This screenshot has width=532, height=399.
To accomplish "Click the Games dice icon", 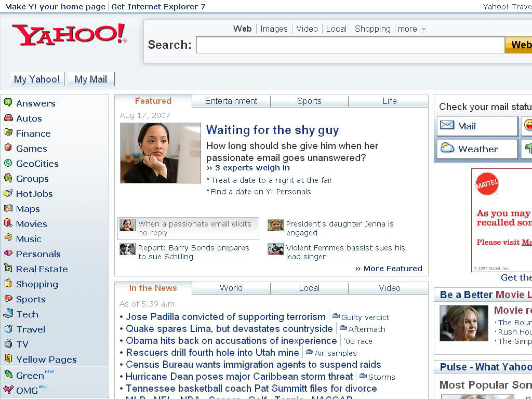I will click(8, 148).
